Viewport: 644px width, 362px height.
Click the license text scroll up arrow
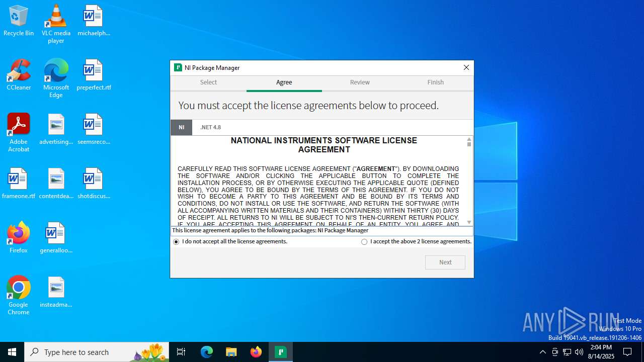469,139
